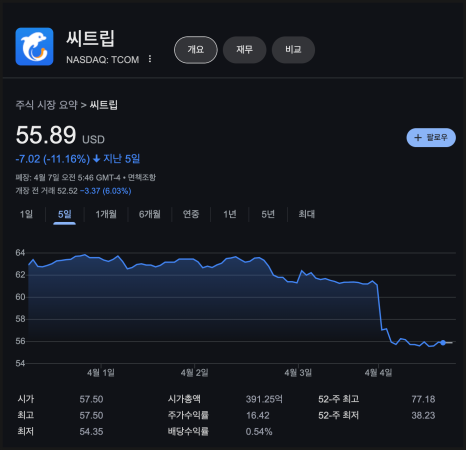This screenshot has height=450, width=466.
Task: Open the 주식 시장 요약 breadcrumb link
Action: (46, 105)
